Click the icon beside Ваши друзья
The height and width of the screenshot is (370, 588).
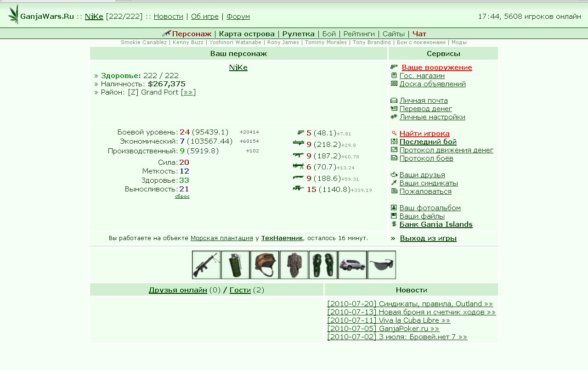click(x=394, y=174)
